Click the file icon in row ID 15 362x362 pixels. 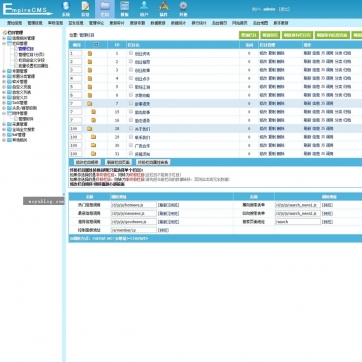pos(93,112)
